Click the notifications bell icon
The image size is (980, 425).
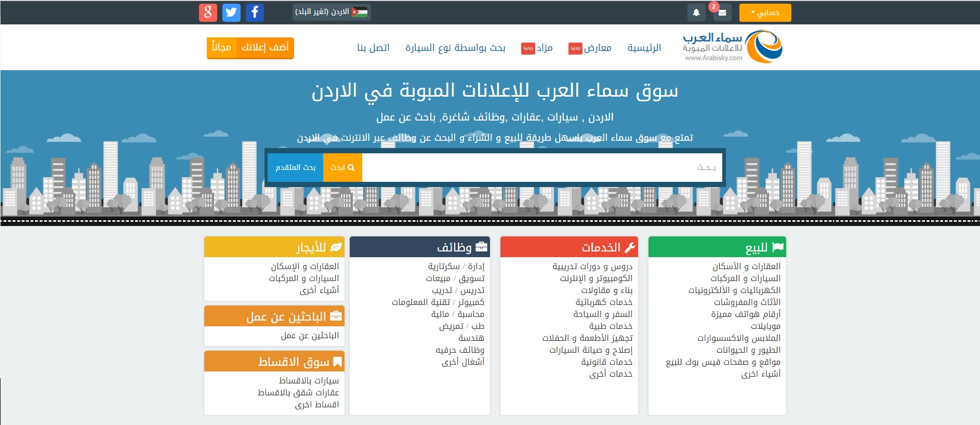click(696, 12)
